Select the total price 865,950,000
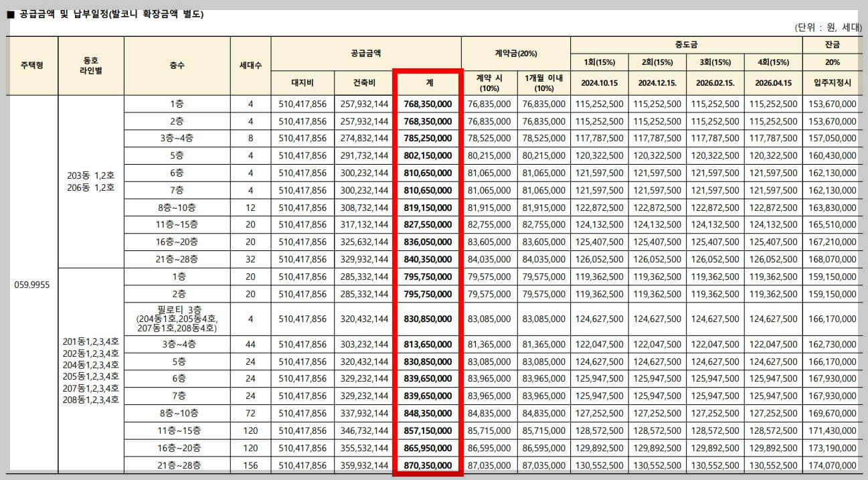Viewport: 868px width, 480px height. click(428, 448)
